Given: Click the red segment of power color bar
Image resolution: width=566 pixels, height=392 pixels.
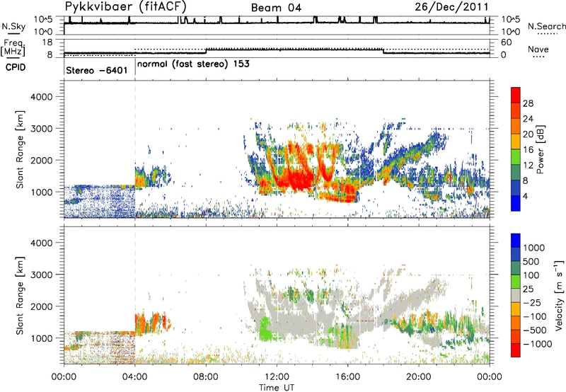Looking at the screenshot, I should point(516,95).
